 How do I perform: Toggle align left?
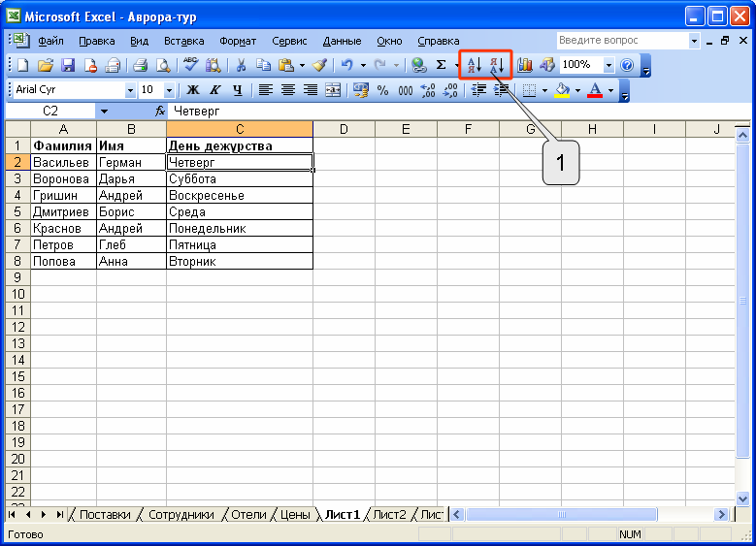[265, 90]
